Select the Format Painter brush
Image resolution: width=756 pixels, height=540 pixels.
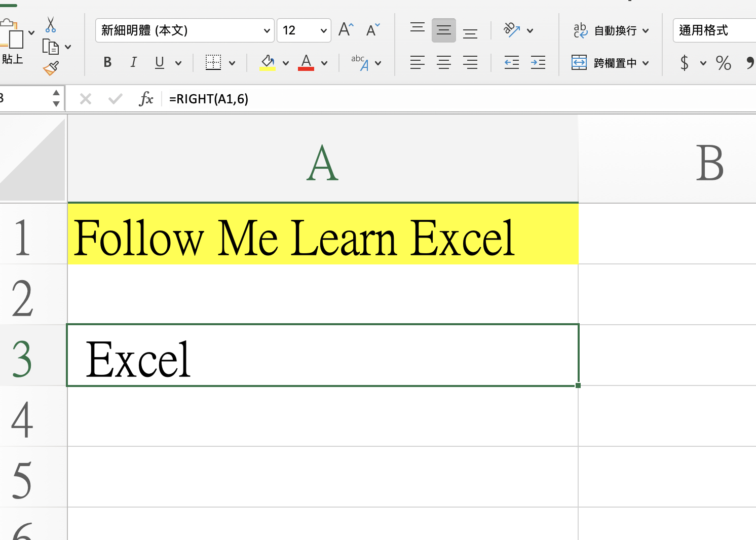tap(51, 68)
